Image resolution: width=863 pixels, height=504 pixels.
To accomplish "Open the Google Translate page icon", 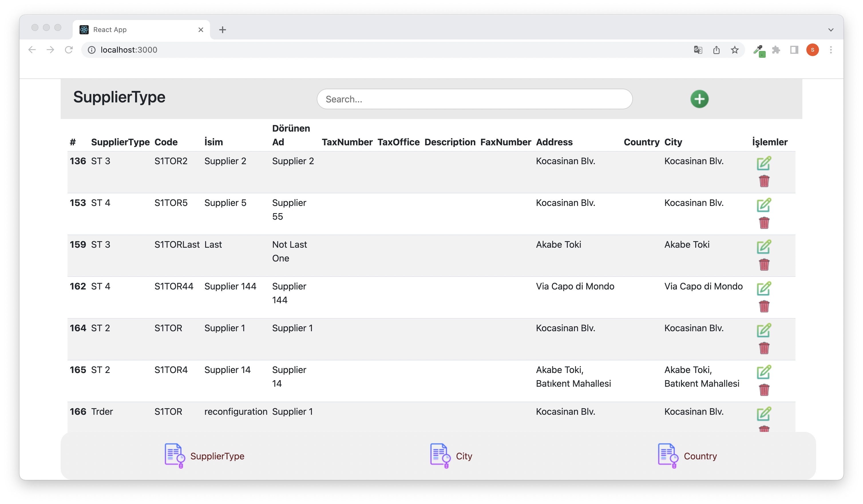I will click(x=698, y=50).
